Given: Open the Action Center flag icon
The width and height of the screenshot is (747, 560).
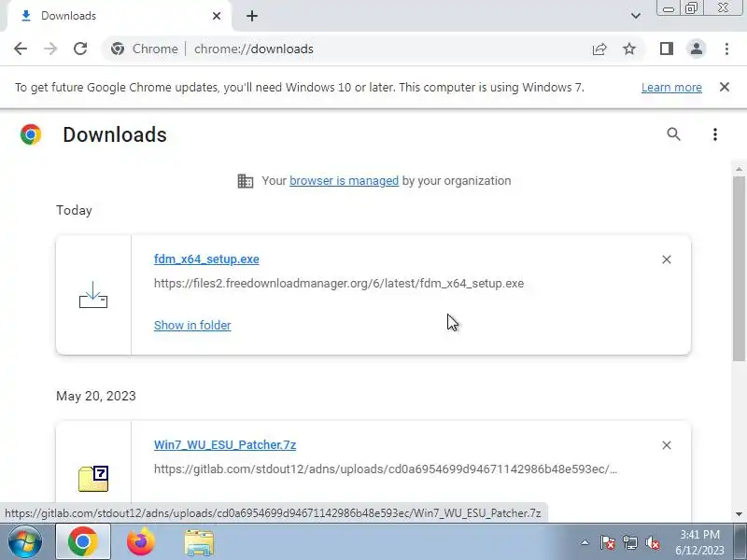Looking at the screenshot, I should pyautogui.click(x=607, y=542).
